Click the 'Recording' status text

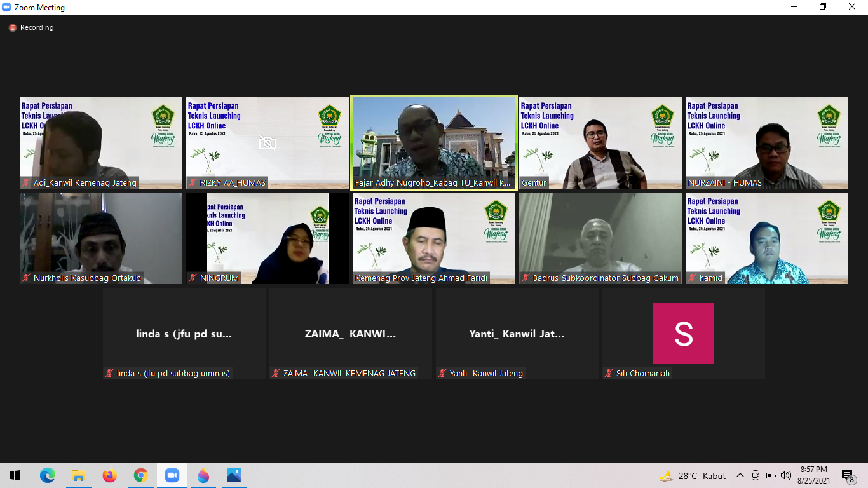tap(37, 28)
